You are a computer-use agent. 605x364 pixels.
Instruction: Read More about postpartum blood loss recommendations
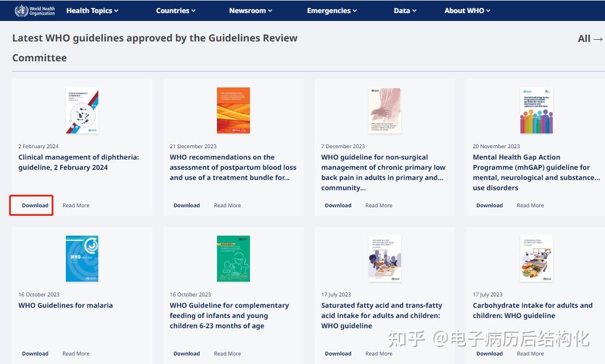[228, 206]
